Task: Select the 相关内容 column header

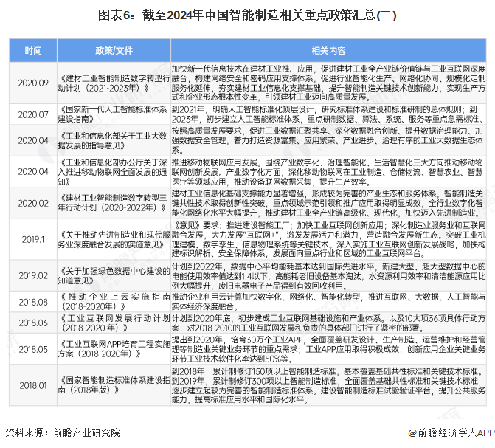Action: 328,50
